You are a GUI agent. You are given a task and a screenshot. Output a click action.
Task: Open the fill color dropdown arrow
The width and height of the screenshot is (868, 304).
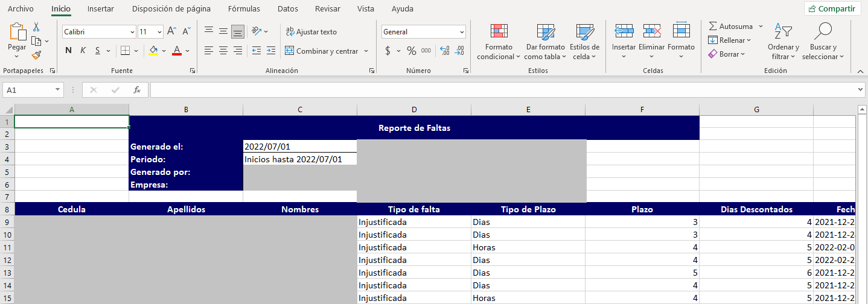point(164,51)
